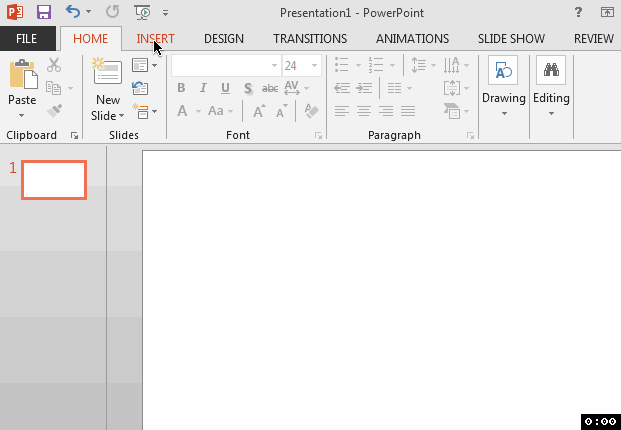Click the font name input box

220,66
